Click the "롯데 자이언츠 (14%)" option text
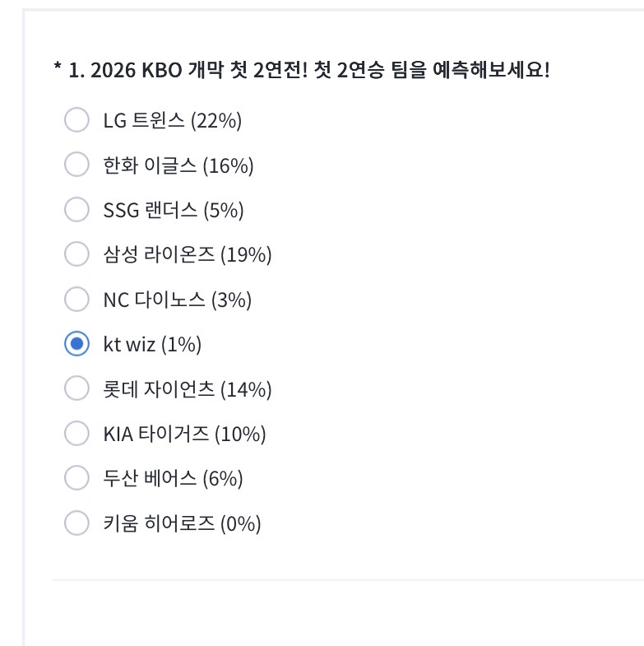 click(x=187, y=388)
